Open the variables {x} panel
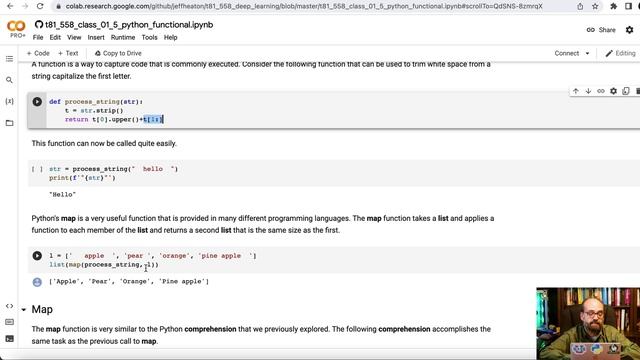Screen dimensions: 640x360 pyautogui.click(x=9, y=101)
